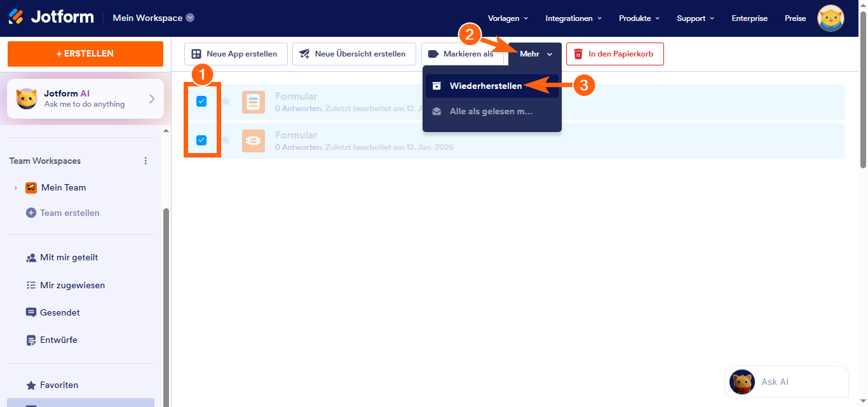Click the second Formular title
The image size is (868, 407).
(x=296, y=135)
